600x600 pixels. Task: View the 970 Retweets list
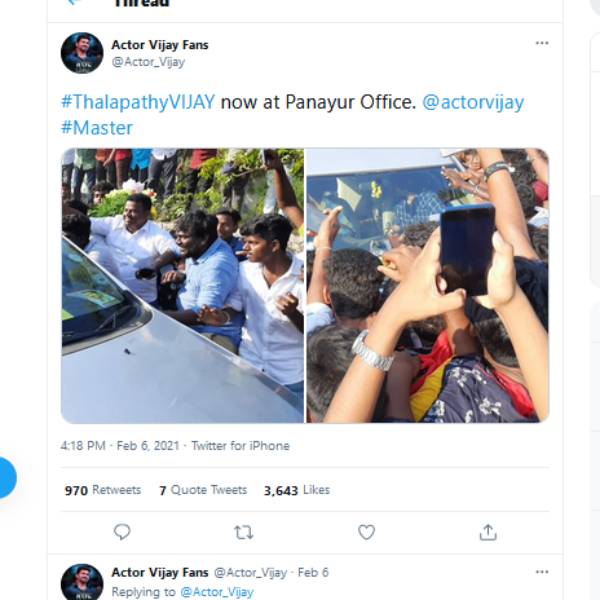click(x=103, y=490)
